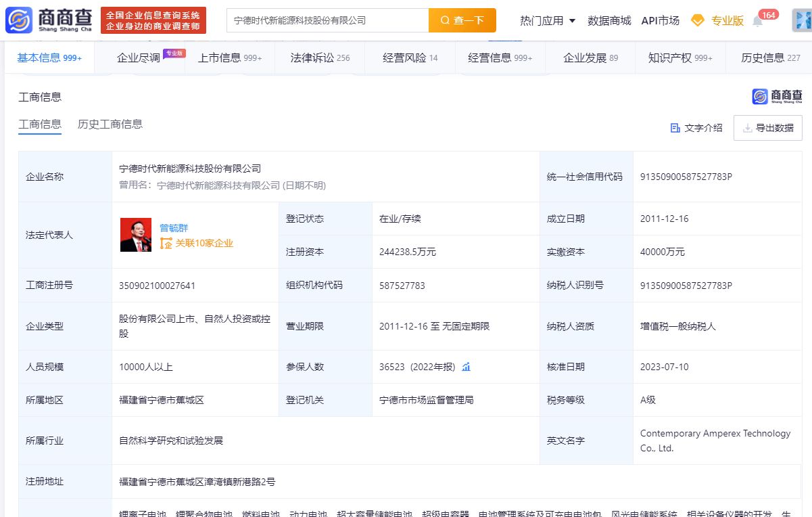The height and width of the screenshot is (517, 812).
Task: Click the 文字介绍 document icon
Action: [x=675, y=128]
